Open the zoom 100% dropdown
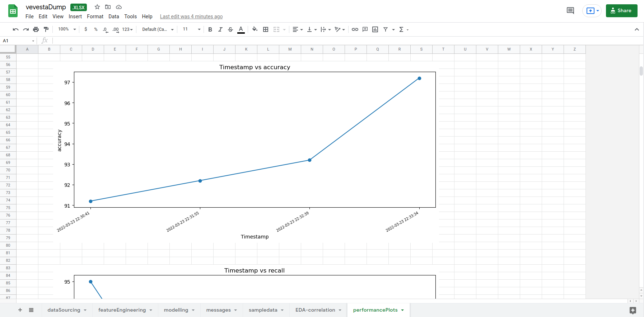 pyautogui.click(x=67, y=29)
